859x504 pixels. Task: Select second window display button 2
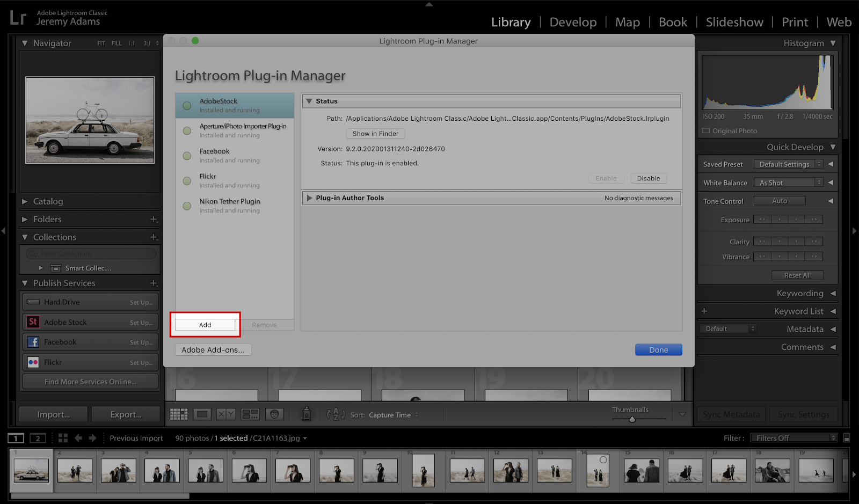[38, 438]
